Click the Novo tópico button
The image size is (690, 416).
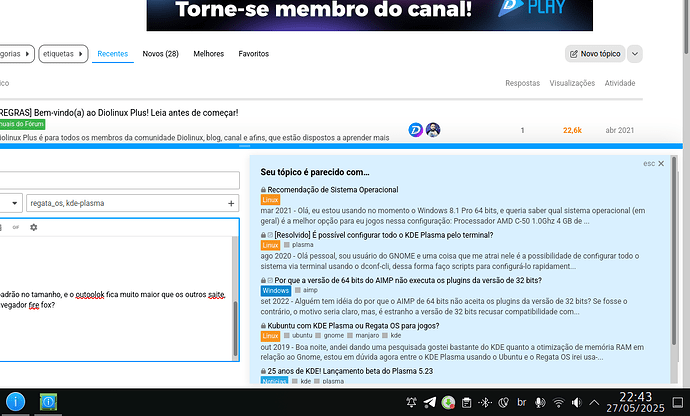coord(595,54)
